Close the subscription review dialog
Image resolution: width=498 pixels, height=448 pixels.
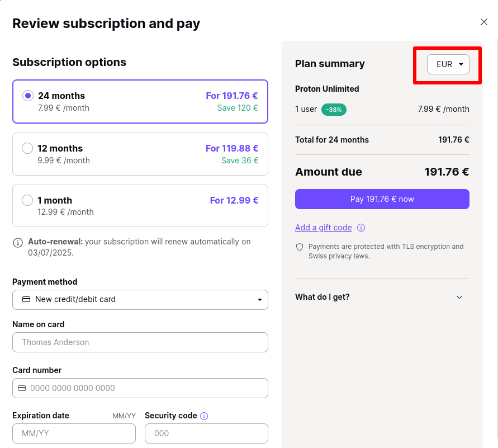point(483,22)
